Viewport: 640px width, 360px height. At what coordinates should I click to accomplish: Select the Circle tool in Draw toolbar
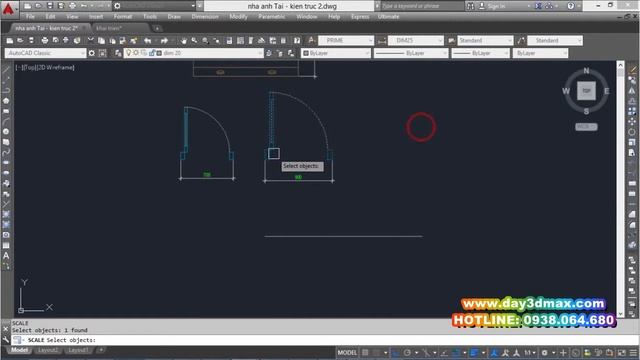point(6,132)
